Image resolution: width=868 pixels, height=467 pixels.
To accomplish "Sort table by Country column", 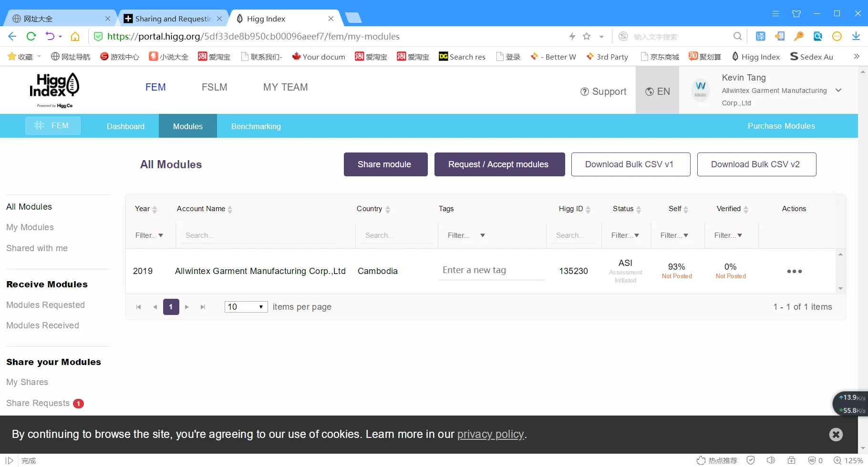I will pyautogui.click(x=373, y=209).
